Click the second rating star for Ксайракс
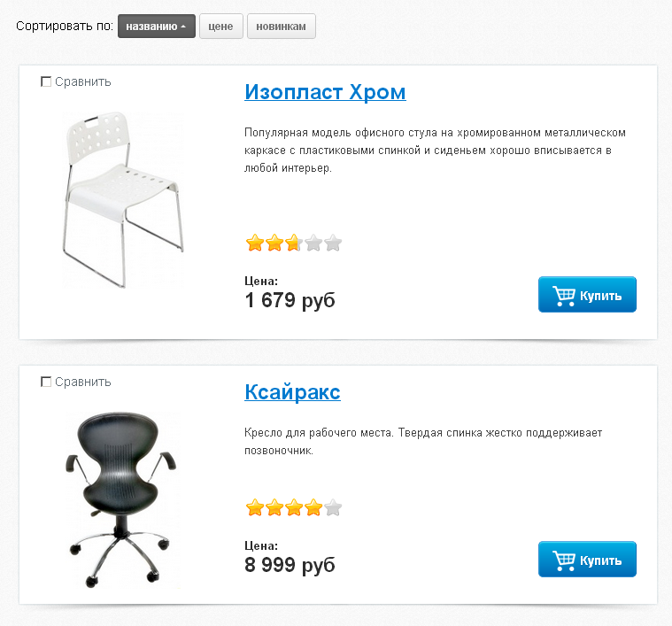This screenshot has width=672, height=626. click(274, 507)
